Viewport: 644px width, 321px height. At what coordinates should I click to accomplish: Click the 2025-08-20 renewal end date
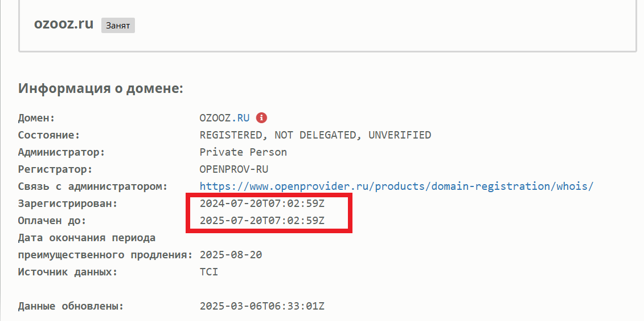[x=231, y=255]
